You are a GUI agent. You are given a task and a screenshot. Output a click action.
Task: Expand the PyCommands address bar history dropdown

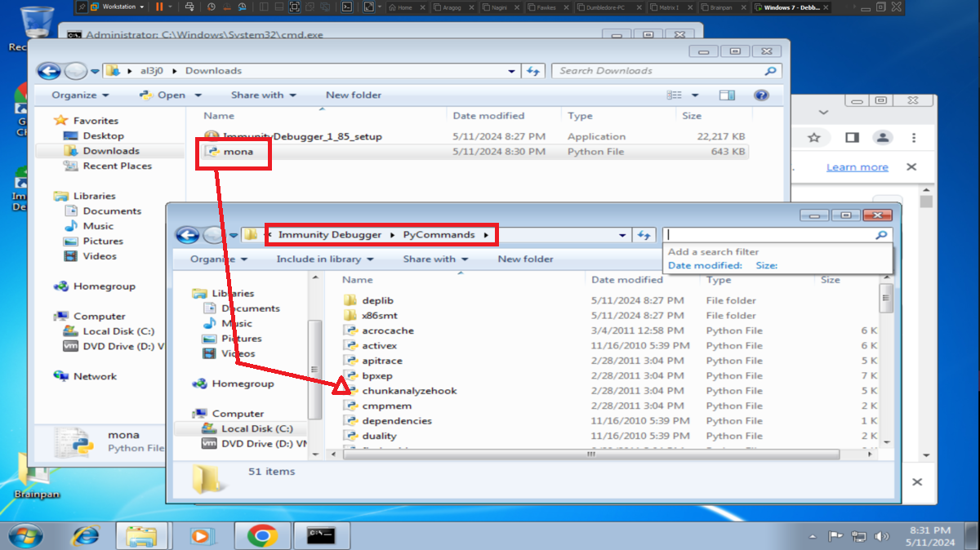click(x=624, y=235)
